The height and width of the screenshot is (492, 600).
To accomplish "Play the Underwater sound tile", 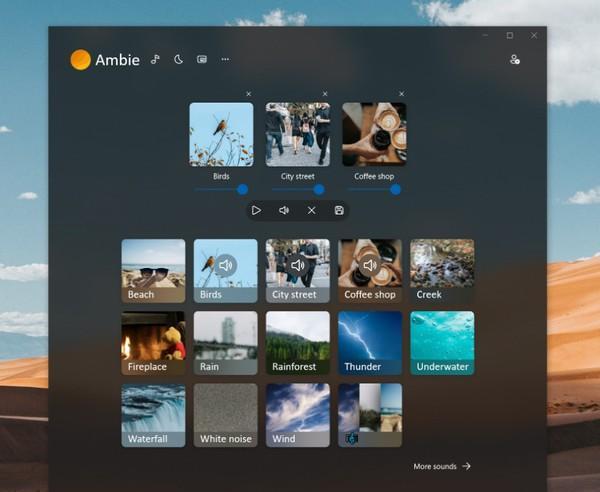I will [x=442, y=343].
